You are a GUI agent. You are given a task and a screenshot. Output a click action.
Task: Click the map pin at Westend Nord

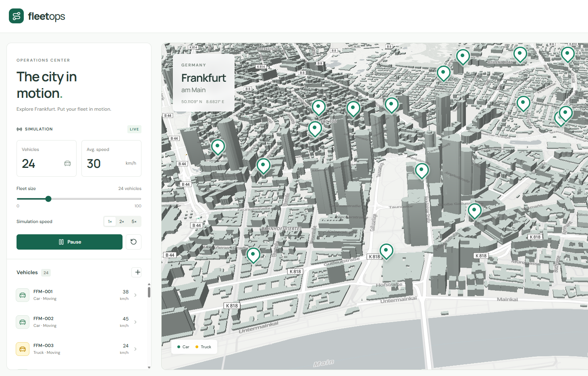point(520,54)
